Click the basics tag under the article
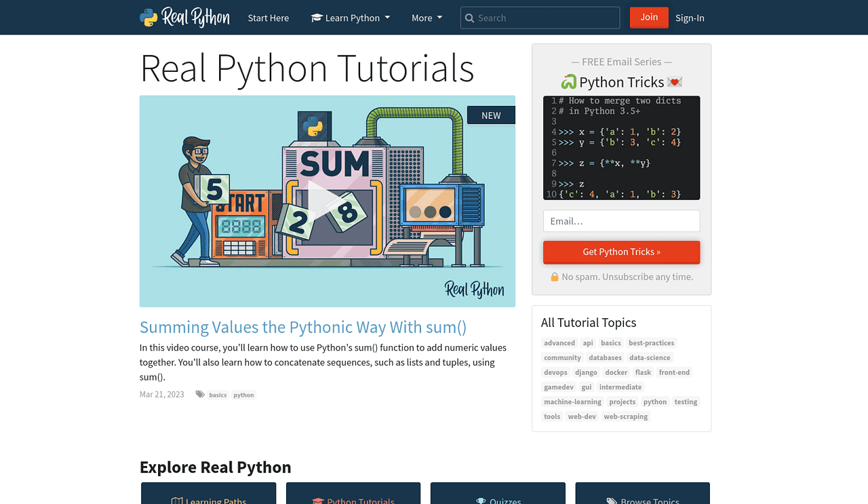This screenshot has width=868, height=504. pos(218,395)
